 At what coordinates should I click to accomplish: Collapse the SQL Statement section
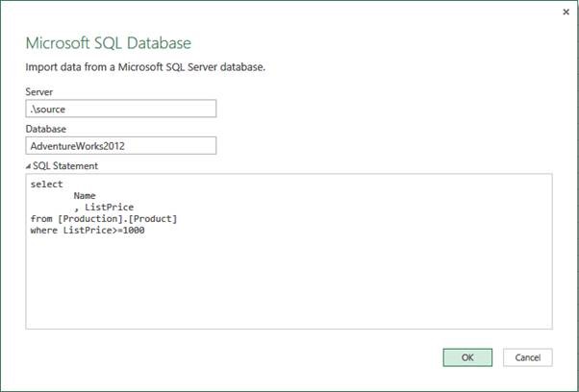click(x=29, y=166)
